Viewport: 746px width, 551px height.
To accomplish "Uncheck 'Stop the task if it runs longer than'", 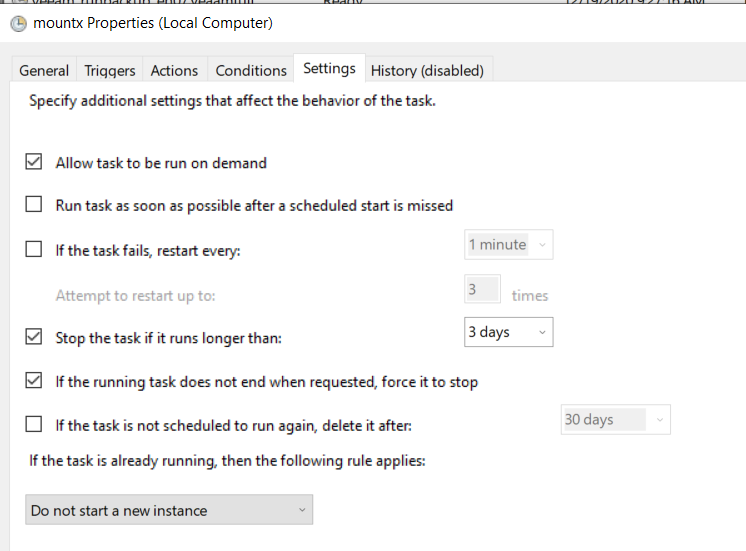I will (x=34, y=337).
